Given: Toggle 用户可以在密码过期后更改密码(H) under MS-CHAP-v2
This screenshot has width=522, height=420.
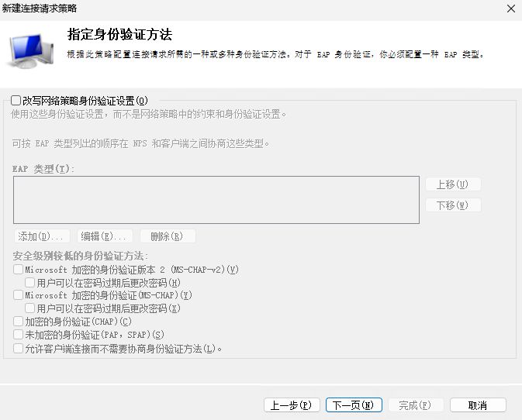Looking at the screenshot, I should coord(29,283).
